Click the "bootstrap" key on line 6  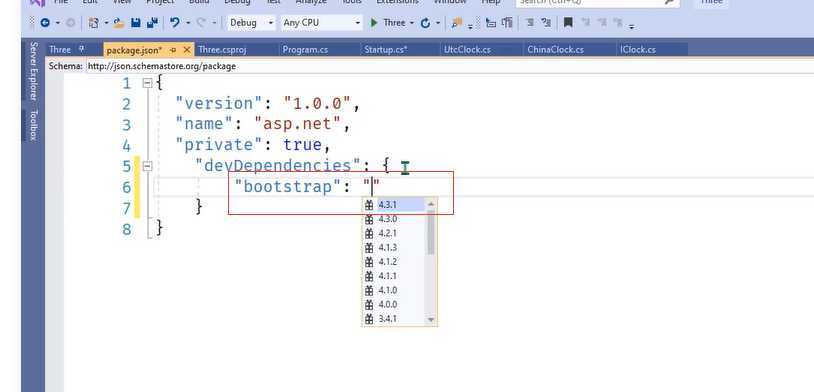point(288,186)
